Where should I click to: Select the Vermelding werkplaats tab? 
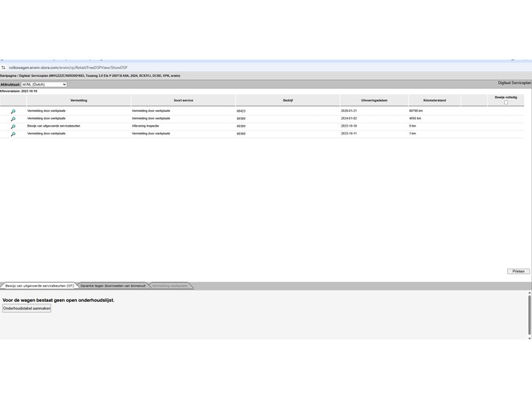point(169,286)
